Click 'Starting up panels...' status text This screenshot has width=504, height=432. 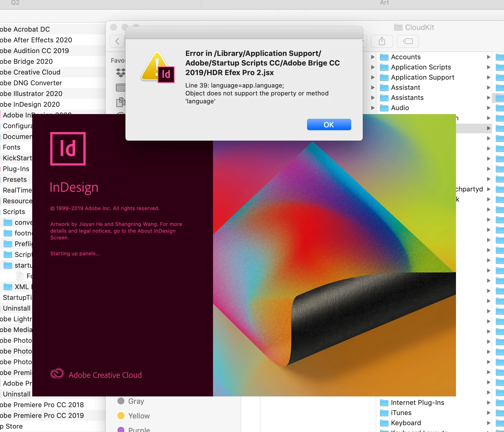[x=75, y=254]
